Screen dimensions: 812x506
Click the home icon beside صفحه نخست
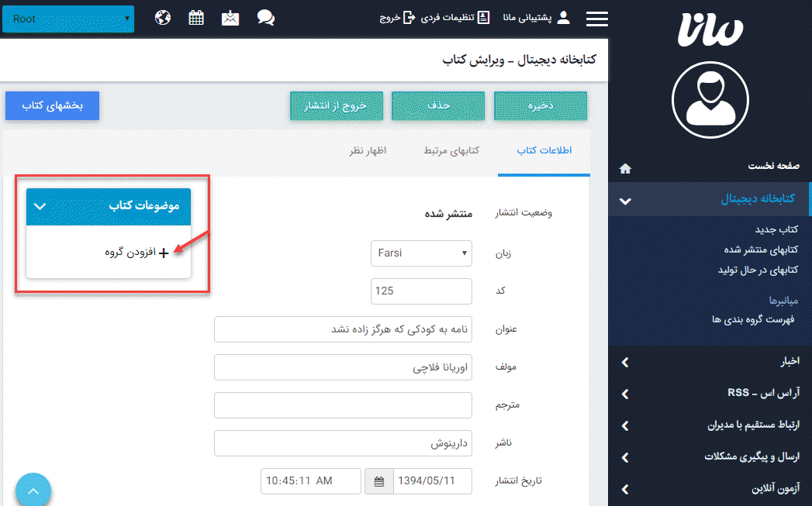pyautogui.click(x=625, y=167)
